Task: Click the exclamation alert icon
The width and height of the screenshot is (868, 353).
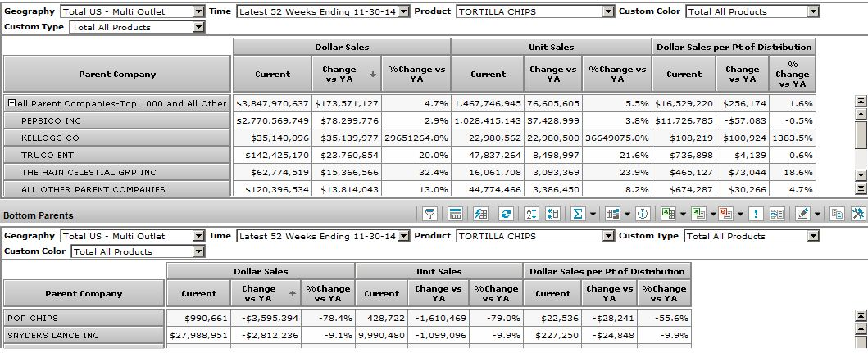Action: (757, 214)
